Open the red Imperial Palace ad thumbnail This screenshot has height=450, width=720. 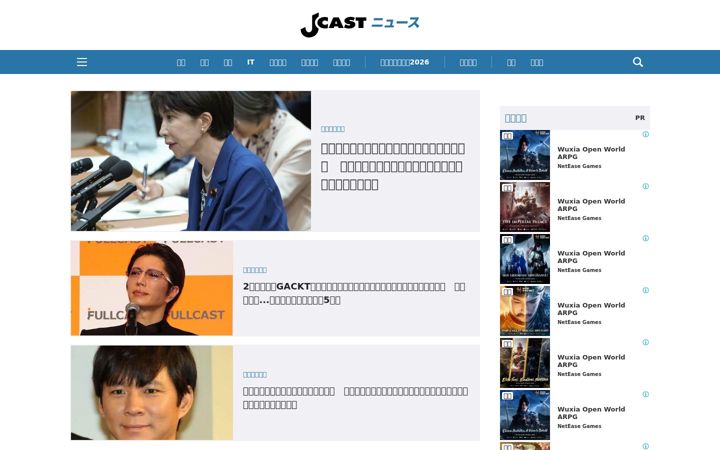pos(525,207)
